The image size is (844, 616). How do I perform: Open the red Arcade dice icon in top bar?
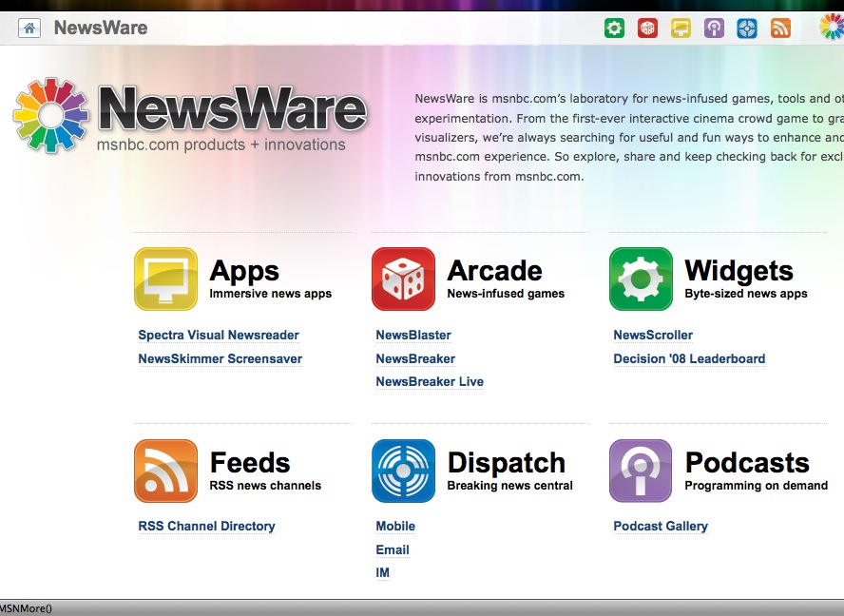pyautogui.click(x=647, y=28)
